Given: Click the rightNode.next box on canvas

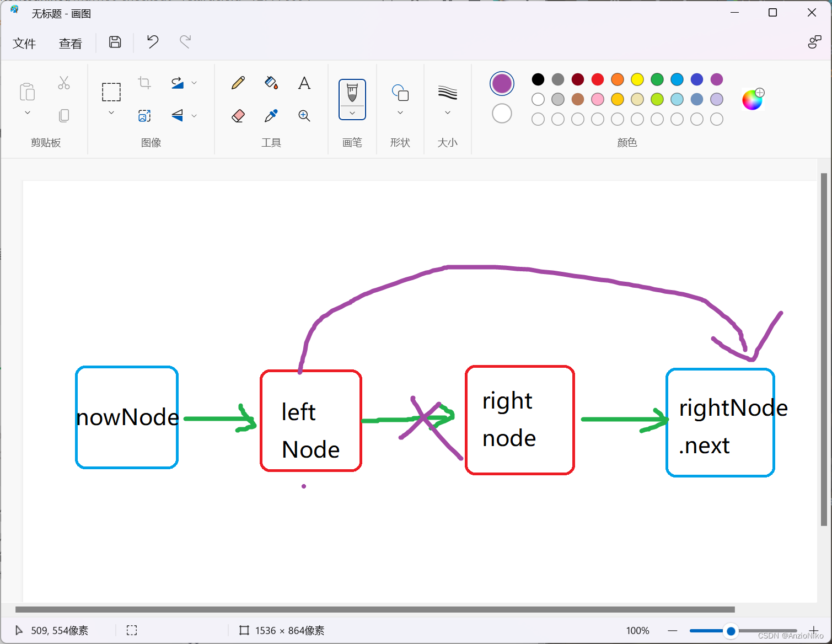Looking at the screenshot, I should tap(721, 422).
